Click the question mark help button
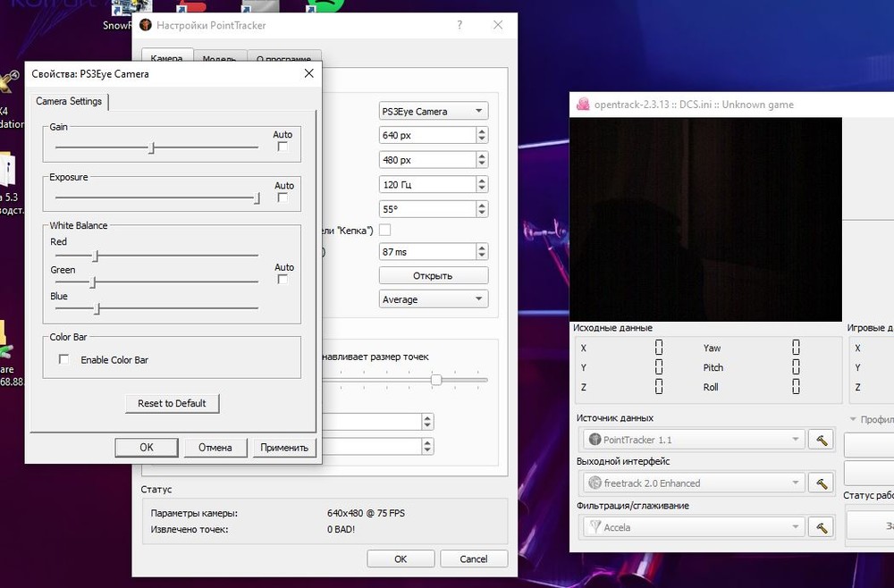The width and height of the screenshot is (894, 588). coord(460,25)
